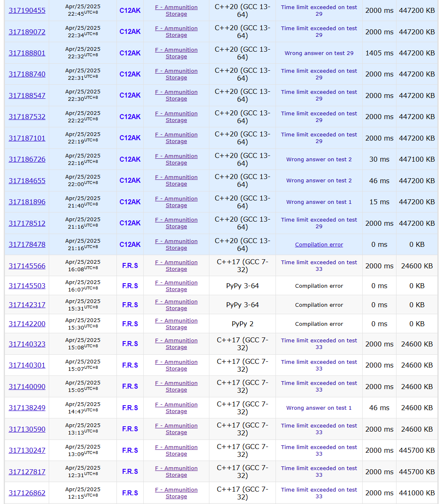444x504 pixels.
Task: Open Ammunition Storage problem in row 317188740
Action: pyautogui.click(x=176, y=74)
